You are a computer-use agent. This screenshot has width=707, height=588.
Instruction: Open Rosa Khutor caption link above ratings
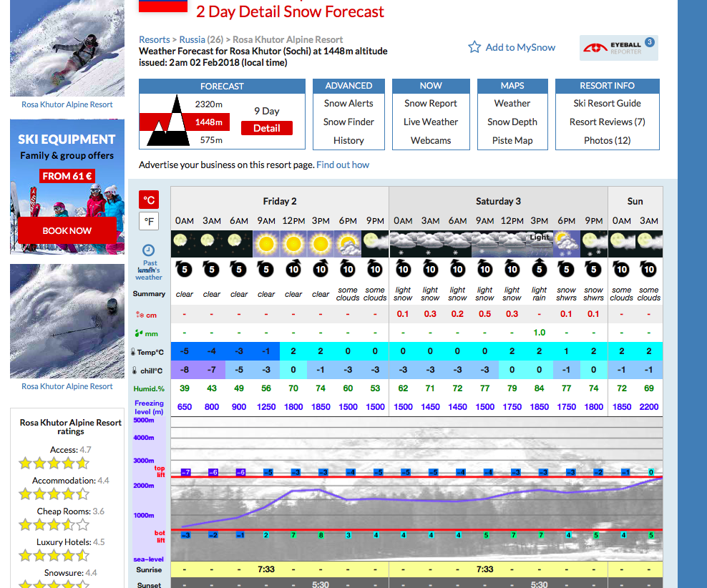tap(67, 386)
